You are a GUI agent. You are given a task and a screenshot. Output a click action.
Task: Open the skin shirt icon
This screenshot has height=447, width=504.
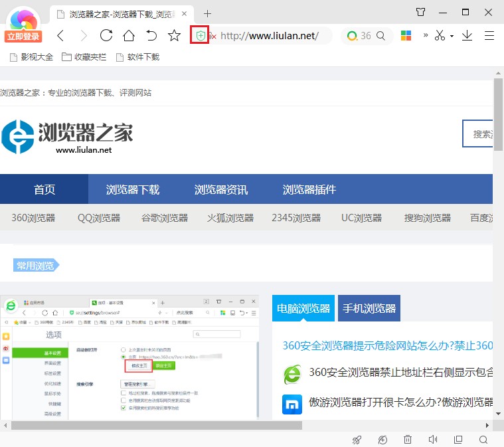[x=420, y=12]
